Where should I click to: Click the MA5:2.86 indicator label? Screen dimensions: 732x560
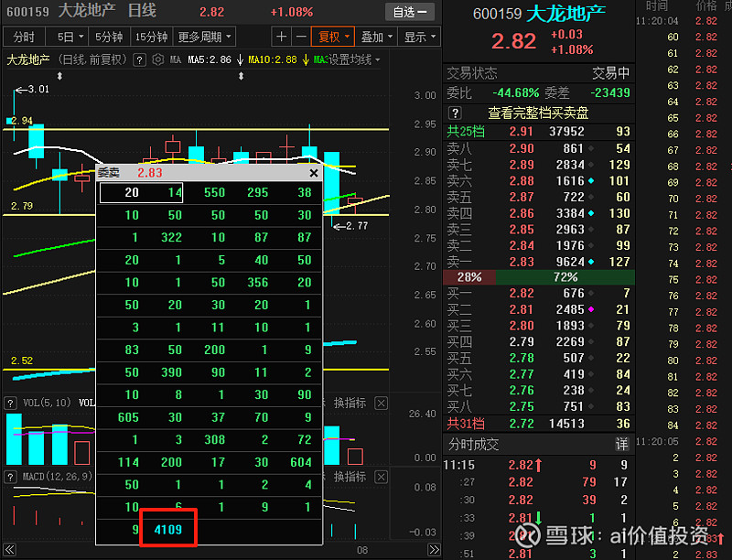210,59
